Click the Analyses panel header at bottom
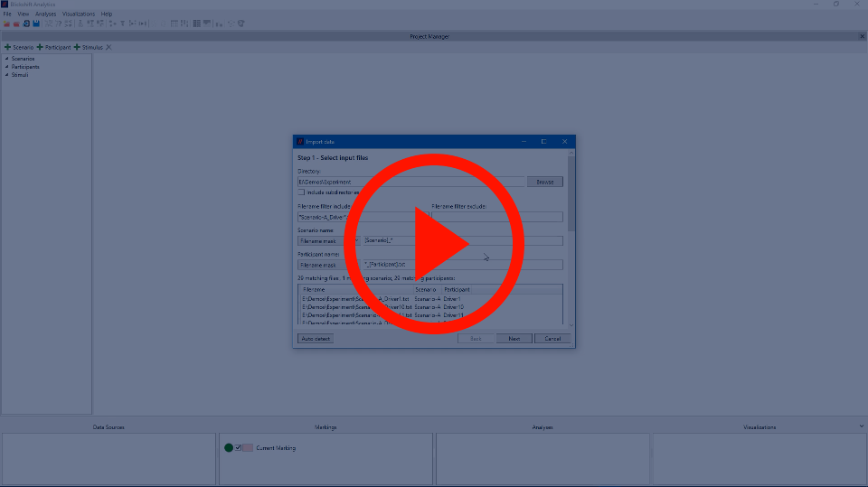This screenshot has width=868, height=487. (x=542, y=427)
